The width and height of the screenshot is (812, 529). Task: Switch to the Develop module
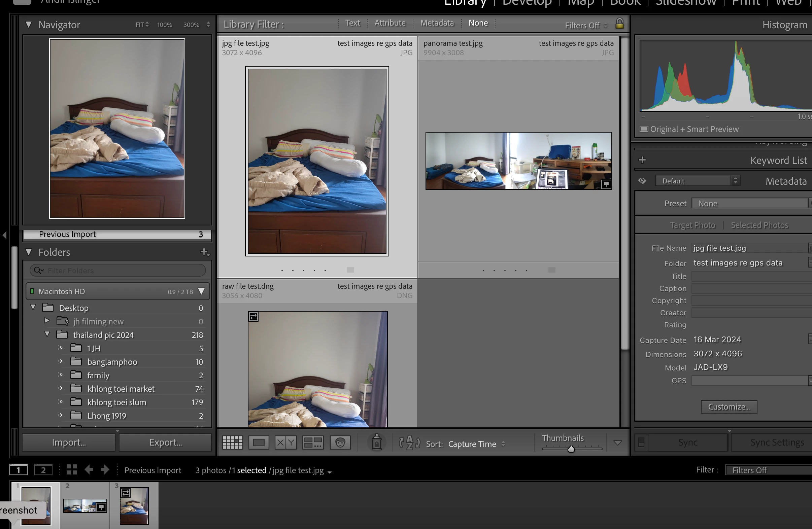point(527,3)
